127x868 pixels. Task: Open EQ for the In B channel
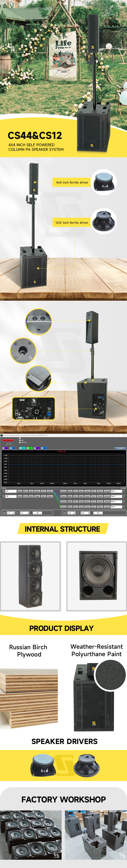coord(43,496)
